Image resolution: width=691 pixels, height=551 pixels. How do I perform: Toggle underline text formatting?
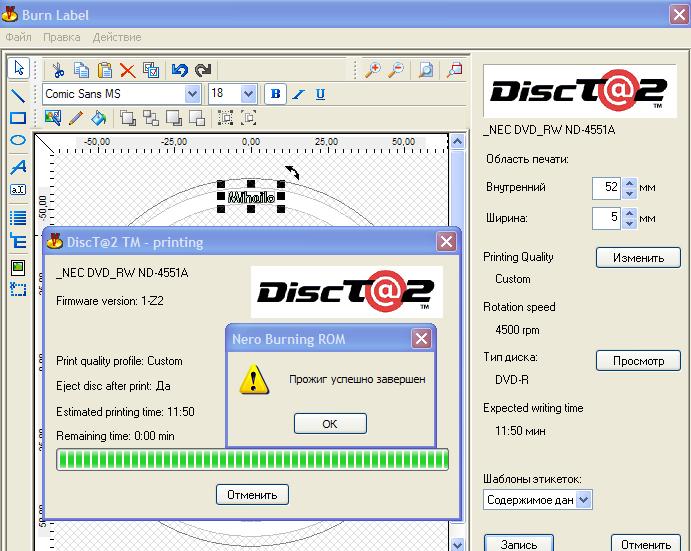[320, 94]
